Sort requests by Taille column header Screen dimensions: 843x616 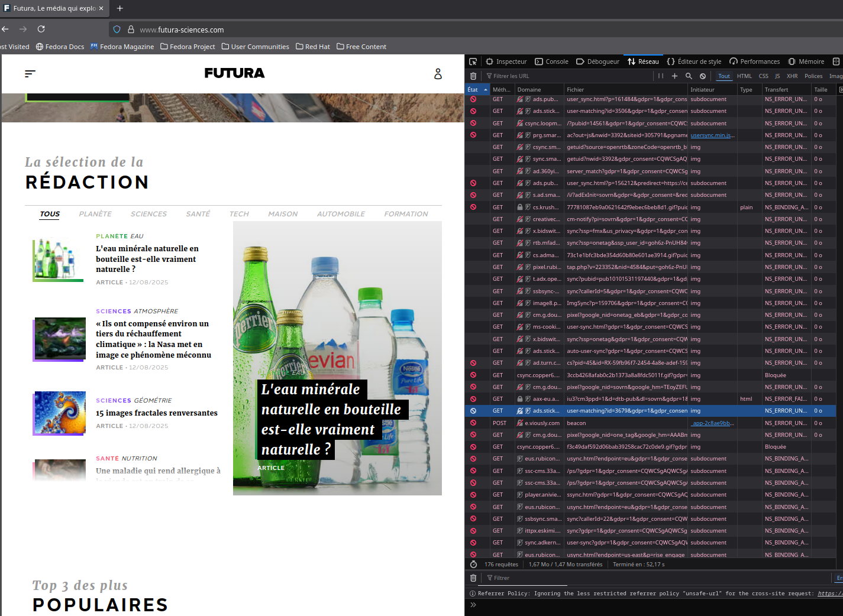coord(823,90)
